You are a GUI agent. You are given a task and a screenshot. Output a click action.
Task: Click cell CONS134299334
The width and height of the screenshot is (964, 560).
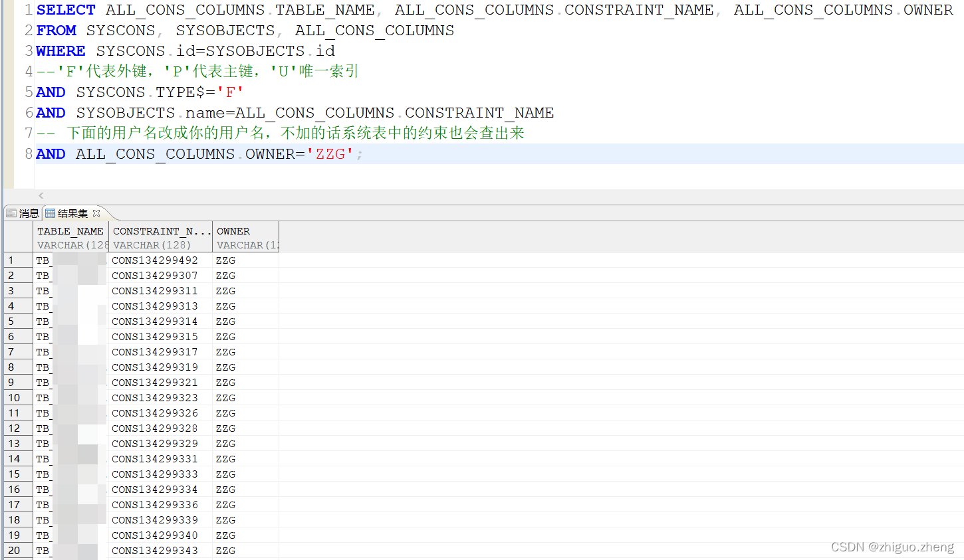coord(160,490)
